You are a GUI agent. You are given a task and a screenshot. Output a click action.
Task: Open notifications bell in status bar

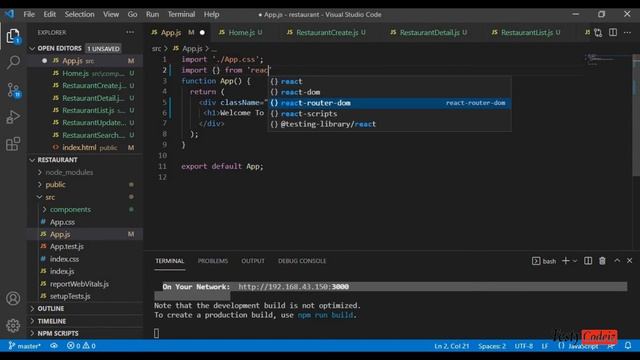coord(628,346)
